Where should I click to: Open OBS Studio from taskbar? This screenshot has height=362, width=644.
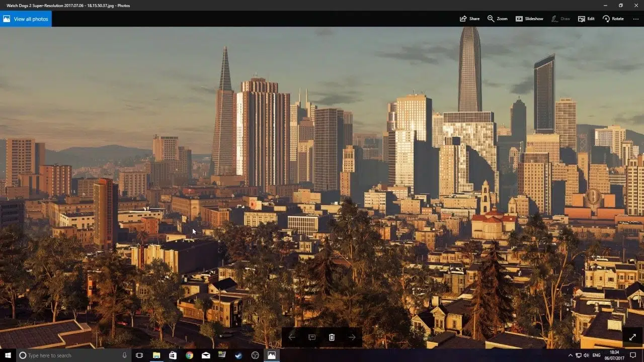pos(255,355)
